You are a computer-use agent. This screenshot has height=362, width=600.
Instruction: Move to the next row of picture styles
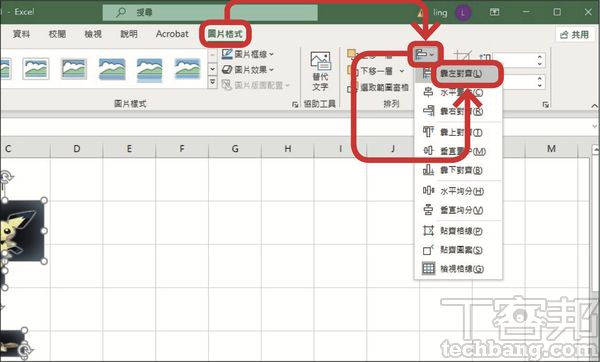pyautogui.click(x=212, y=69)
